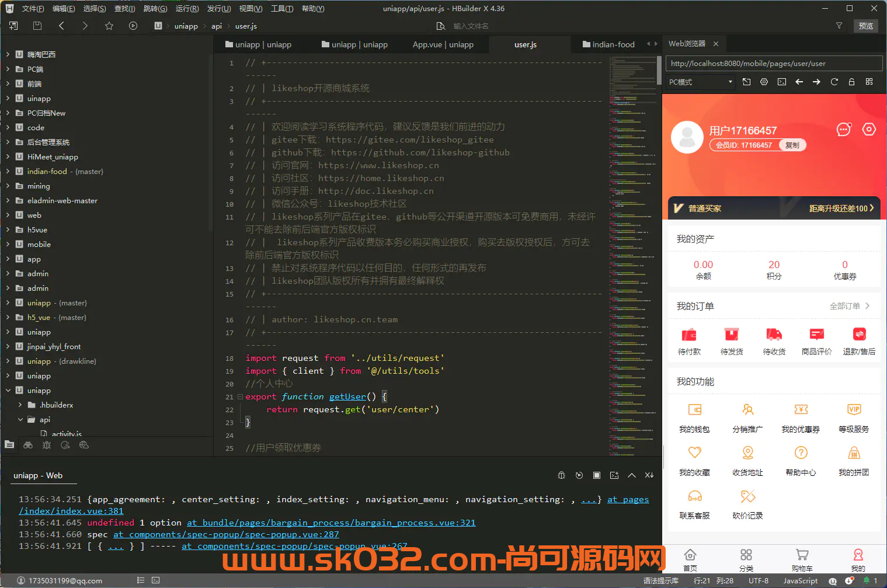Open 收货地址 address icon
The height and width of the screenshot is (588, 887).
[x=747, y=453]
